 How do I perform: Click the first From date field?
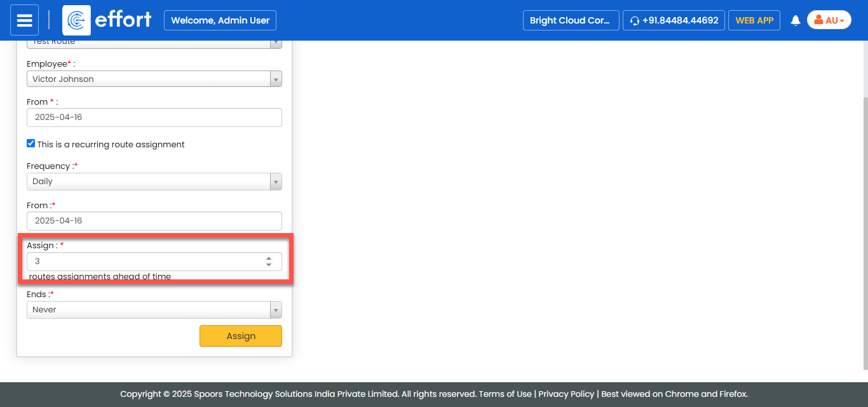coord(154,117)
